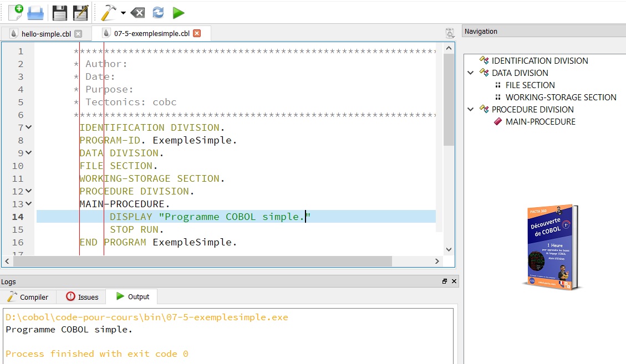626x364 pixels.
Task: Click the Rebuild refresh arrows icon
Action: tap(158, 13)
